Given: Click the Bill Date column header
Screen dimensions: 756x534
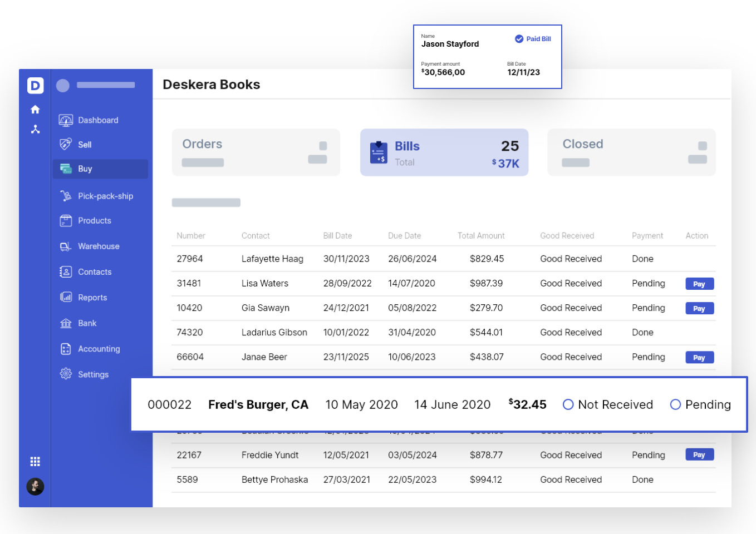Looking at the screenshot, I should (x=337, y=236).
